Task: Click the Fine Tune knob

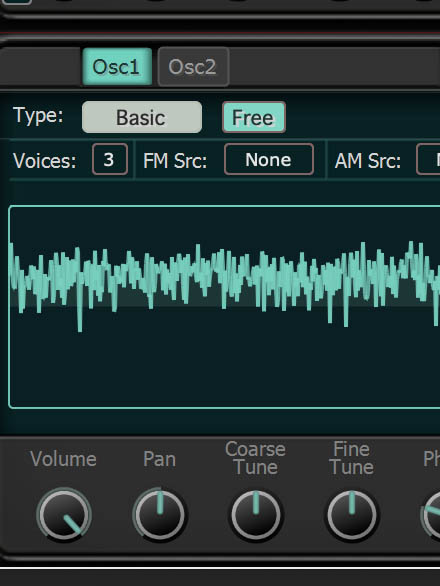Action: point(352,515)
